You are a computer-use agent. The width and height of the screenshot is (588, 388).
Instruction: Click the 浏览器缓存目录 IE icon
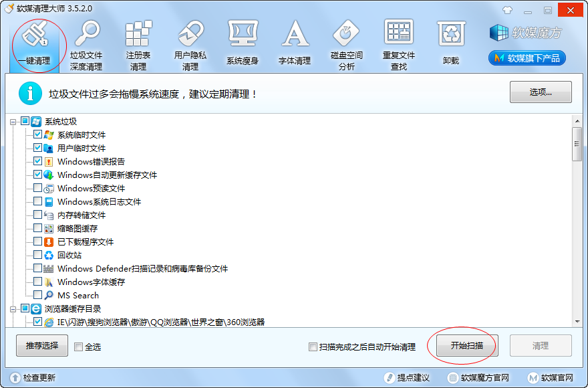[x=36, y=309]
